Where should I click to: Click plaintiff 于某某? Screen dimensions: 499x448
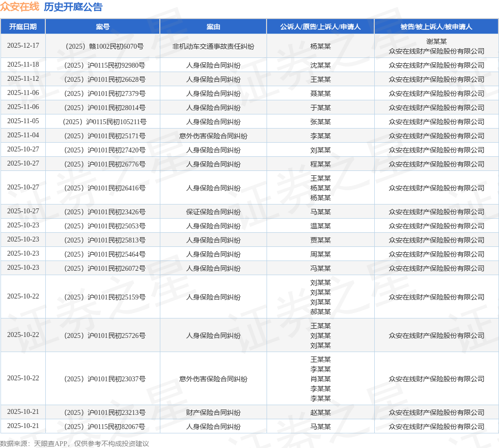[x=321, y=108]
